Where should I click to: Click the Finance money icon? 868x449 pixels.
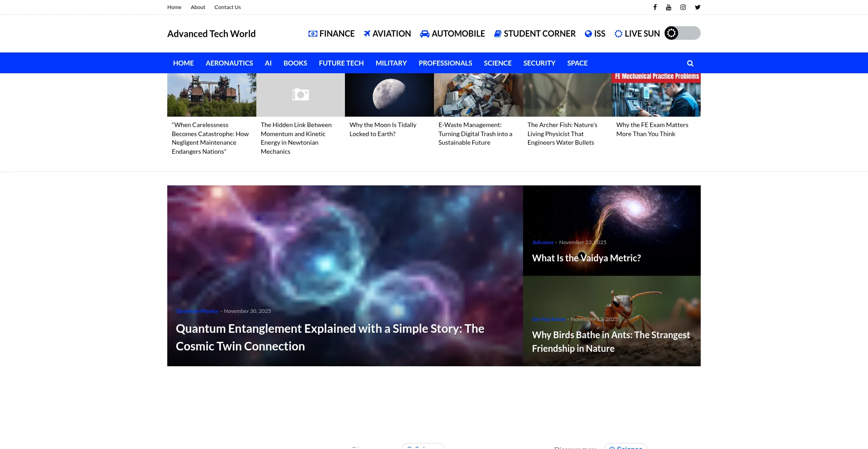312,34
